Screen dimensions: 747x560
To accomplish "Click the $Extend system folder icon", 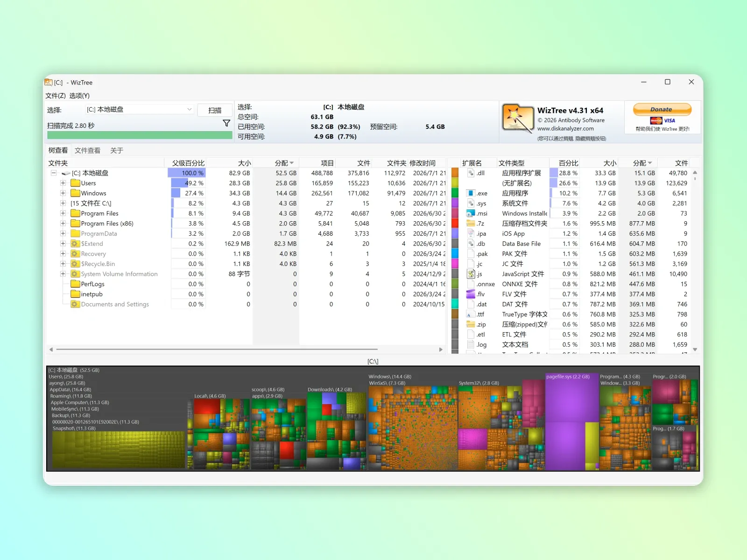I will coord(75,244).
